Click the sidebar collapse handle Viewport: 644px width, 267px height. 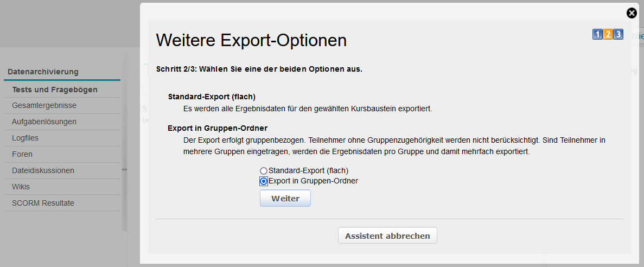click(124, 169)
